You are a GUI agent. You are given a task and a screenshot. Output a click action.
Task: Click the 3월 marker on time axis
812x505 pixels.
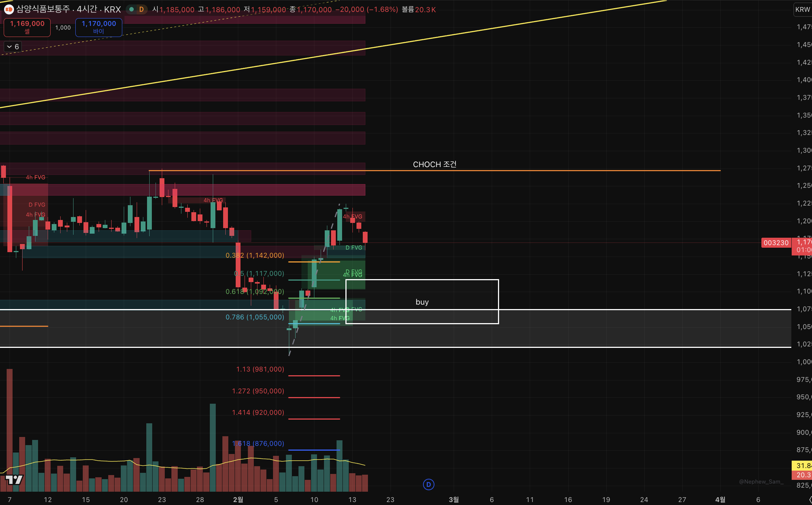coord(454,499)
